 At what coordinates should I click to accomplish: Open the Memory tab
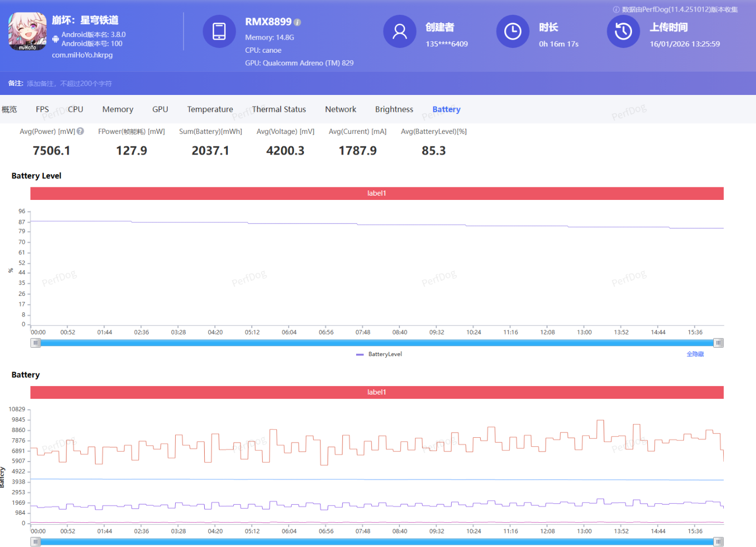pos(118,109)
